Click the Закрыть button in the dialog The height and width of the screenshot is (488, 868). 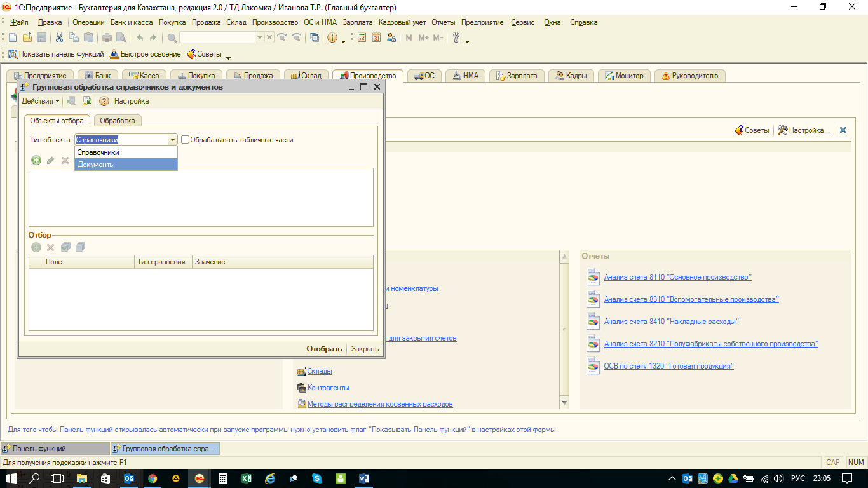(x=365, y=349)
